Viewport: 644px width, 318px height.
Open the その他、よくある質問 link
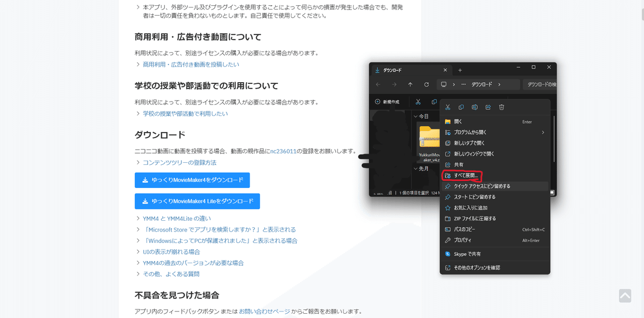click(171, 274)
